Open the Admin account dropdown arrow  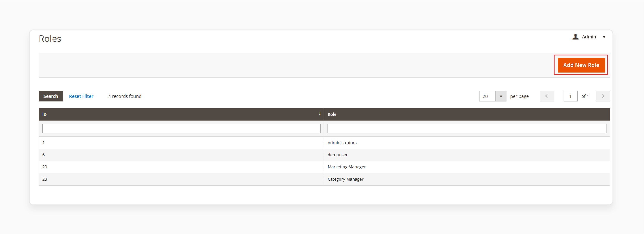[604, 37]
